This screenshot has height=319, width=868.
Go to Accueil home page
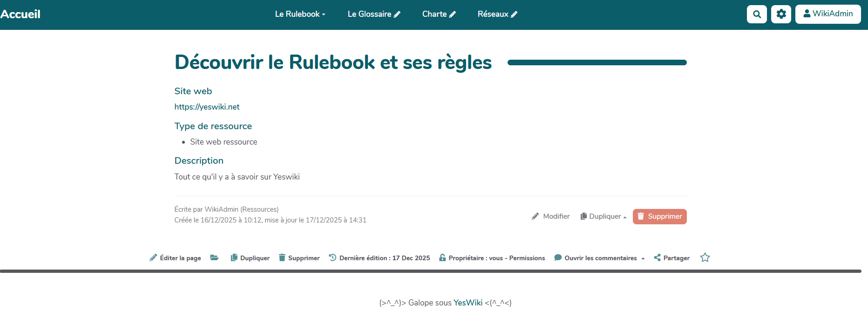pyautogui.click(x=20, y=14)
